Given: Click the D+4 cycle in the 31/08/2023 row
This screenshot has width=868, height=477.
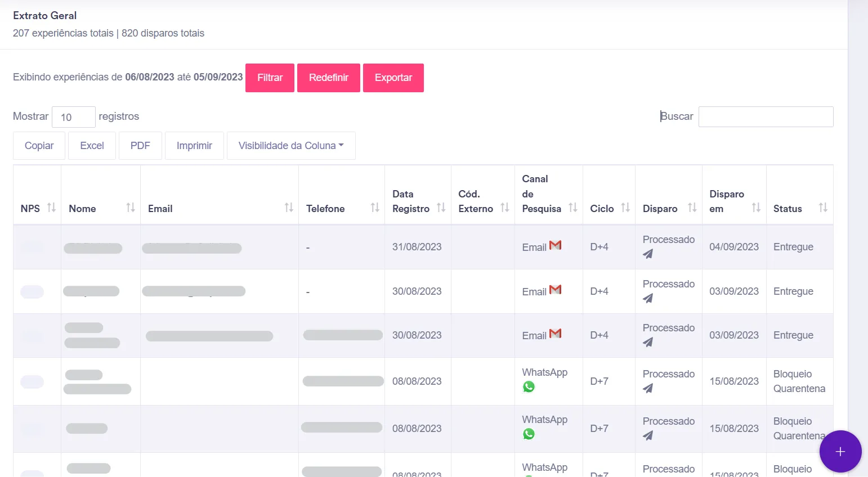Looking at the screenshot, I should pos(599,247).
